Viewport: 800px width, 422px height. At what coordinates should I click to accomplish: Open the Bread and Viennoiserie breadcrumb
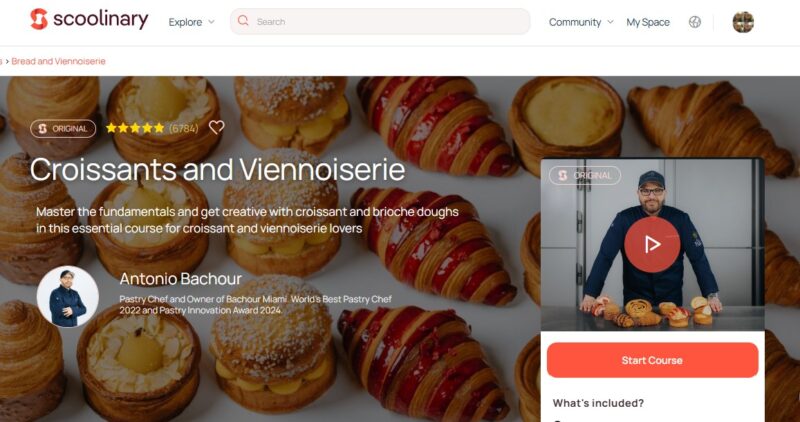point(58,61)
